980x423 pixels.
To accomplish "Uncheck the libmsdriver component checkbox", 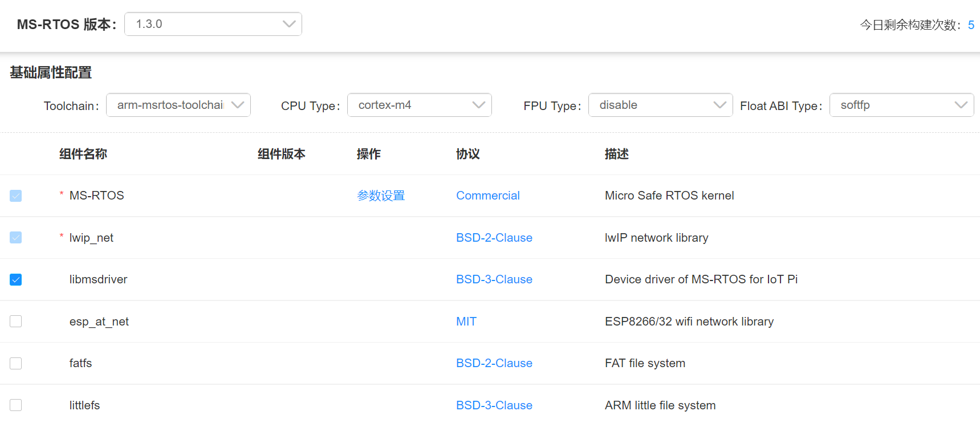I will click(x=16, y=279).
